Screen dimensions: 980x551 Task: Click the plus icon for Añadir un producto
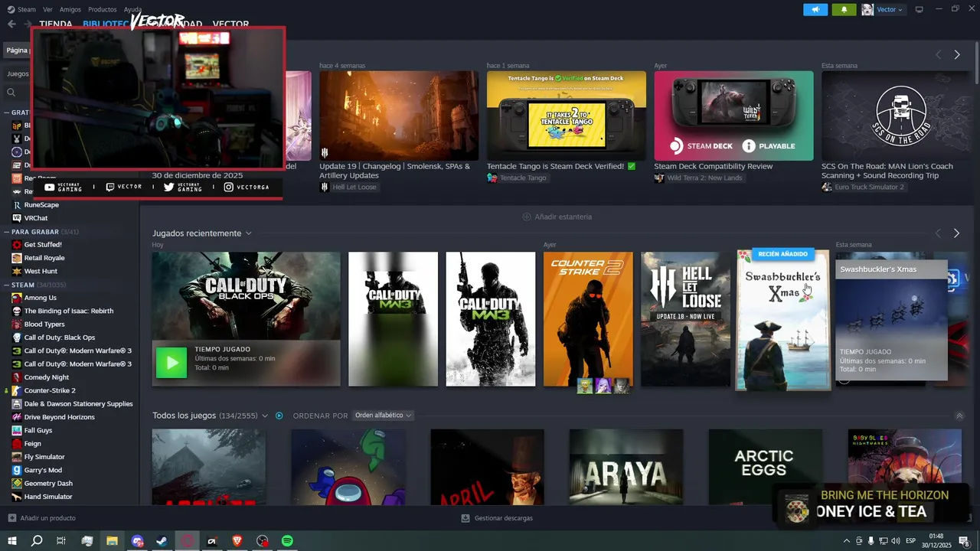click(12, 518)
